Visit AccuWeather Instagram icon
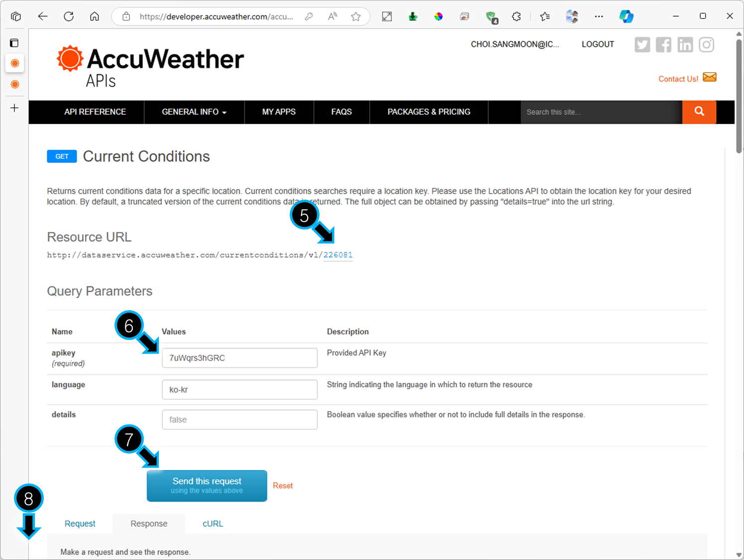 (706, 45)
